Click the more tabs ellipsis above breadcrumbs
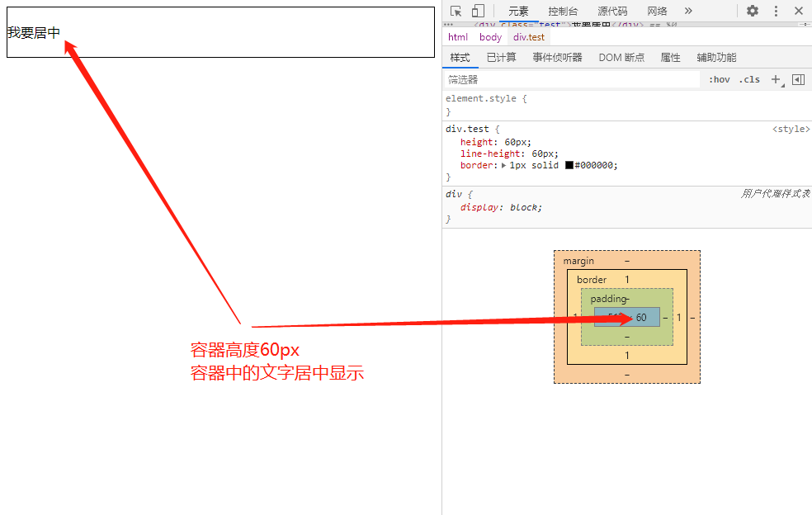The width and height of the screenshot is (812, 515). [449, 24]
